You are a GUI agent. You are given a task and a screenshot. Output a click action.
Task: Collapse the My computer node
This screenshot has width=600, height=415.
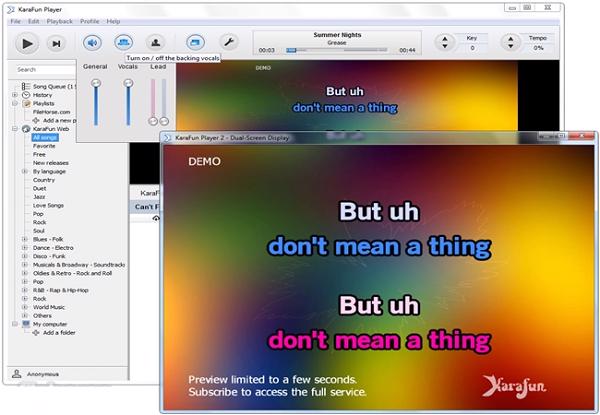[15, 324]
